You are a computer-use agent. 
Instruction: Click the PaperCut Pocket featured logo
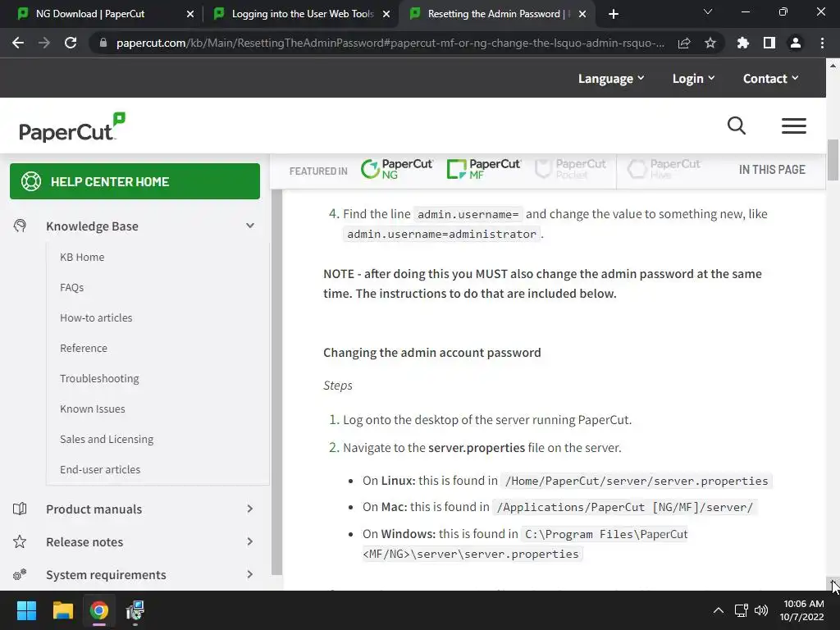pyautogui.click(x=571, y=169)
